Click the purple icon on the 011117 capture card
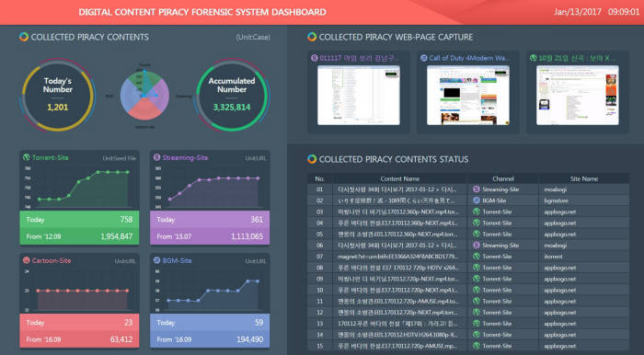 (315, 58)
